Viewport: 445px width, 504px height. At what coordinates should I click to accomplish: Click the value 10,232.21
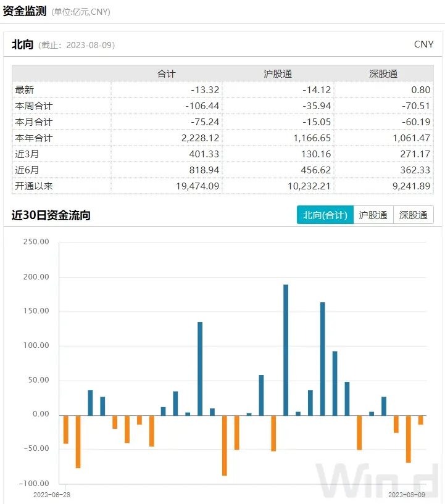(309, 186)
